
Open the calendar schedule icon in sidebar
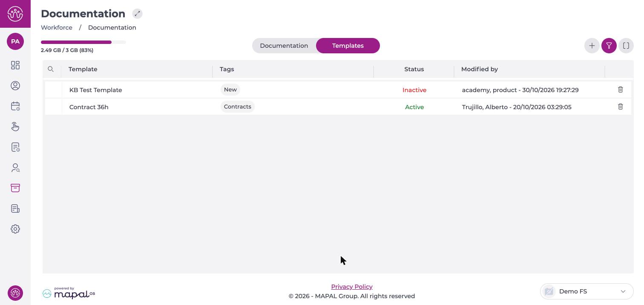tap(15, 106)
